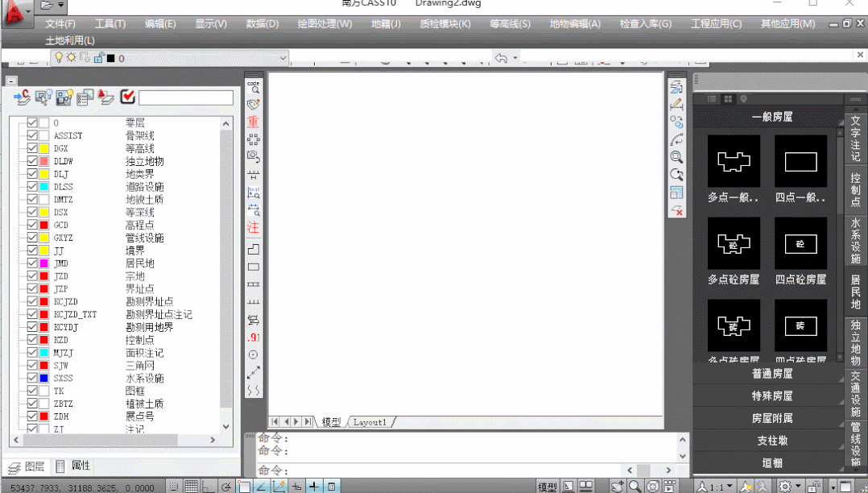Click the double-headed diagonal arrow tool icon

254,372
